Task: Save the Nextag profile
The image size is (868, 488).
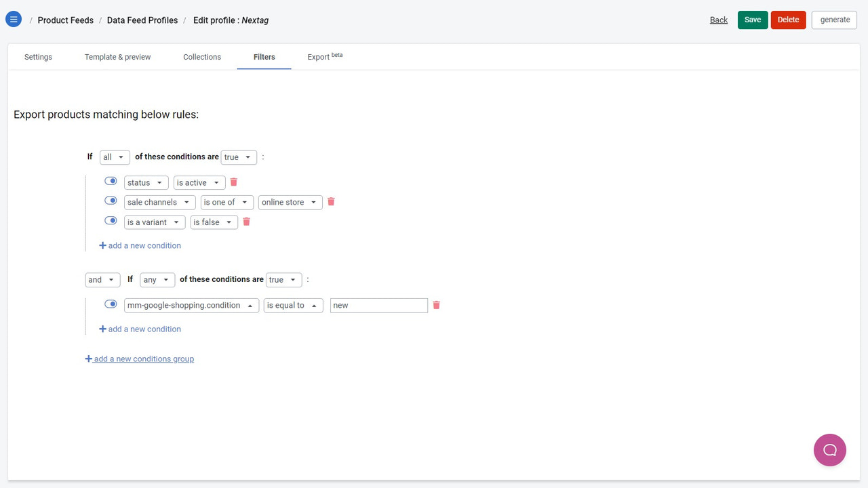Action: click(x=752, y=20)
